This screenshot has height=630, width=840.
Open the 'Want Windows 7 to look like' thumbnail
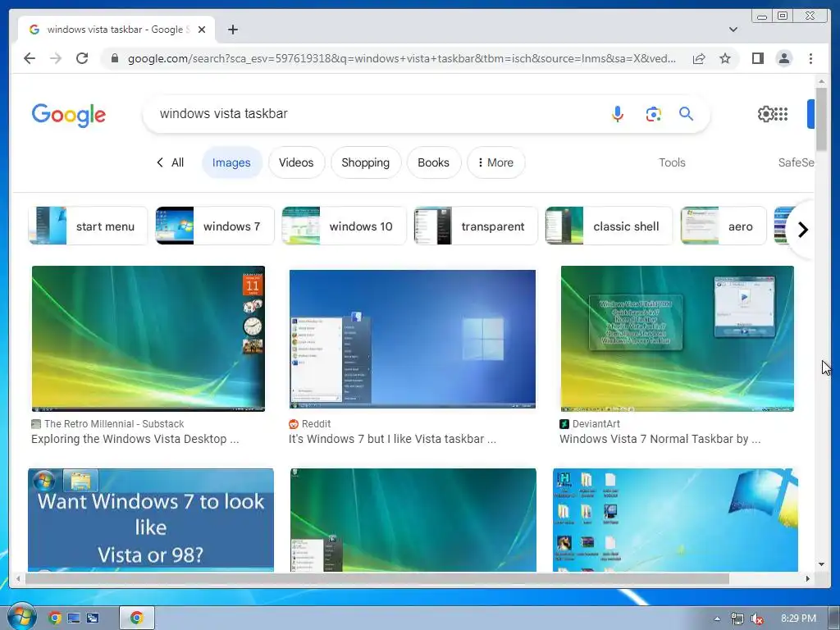click(x=151, y=519)
